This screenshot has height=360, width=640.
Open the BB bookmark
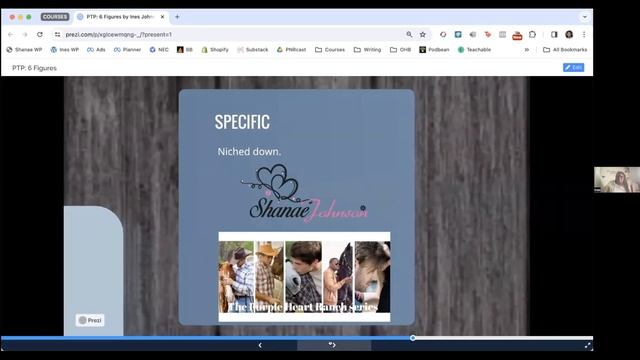[x=185, y=50]
